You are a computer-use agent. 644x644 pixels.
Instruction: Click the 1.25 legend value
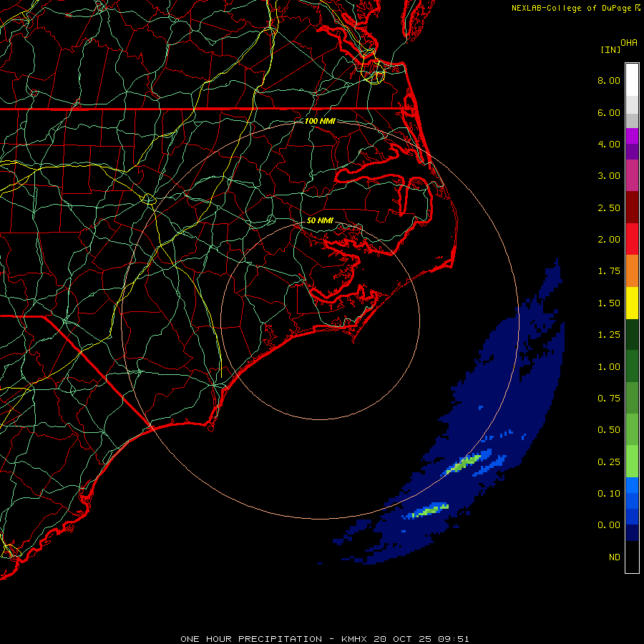coord(609,335)
